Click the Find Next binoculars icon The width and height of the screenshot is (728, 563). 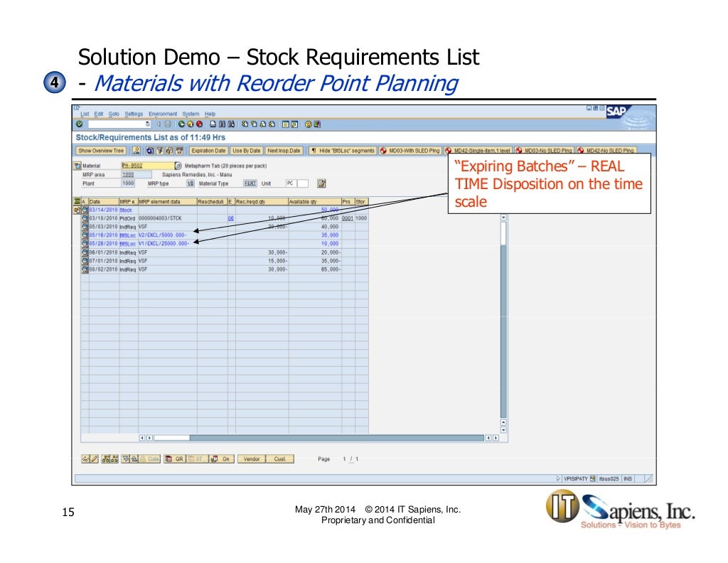pyautogui.click(x=231, y=124)
